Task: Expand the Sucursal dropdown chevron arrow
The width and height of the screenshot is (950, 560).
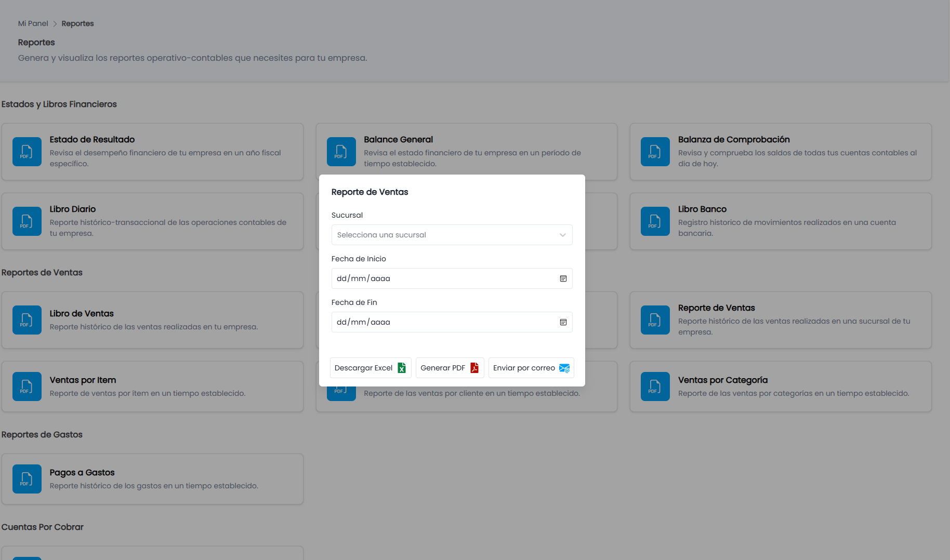Action: [x=563, y=235]
